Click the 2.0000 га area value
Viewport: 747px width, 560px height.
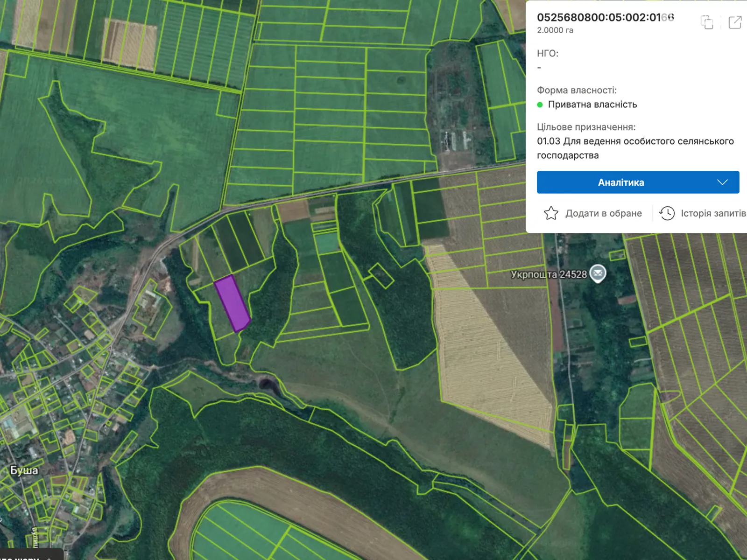pyautogui.click(x=555, y=30)
